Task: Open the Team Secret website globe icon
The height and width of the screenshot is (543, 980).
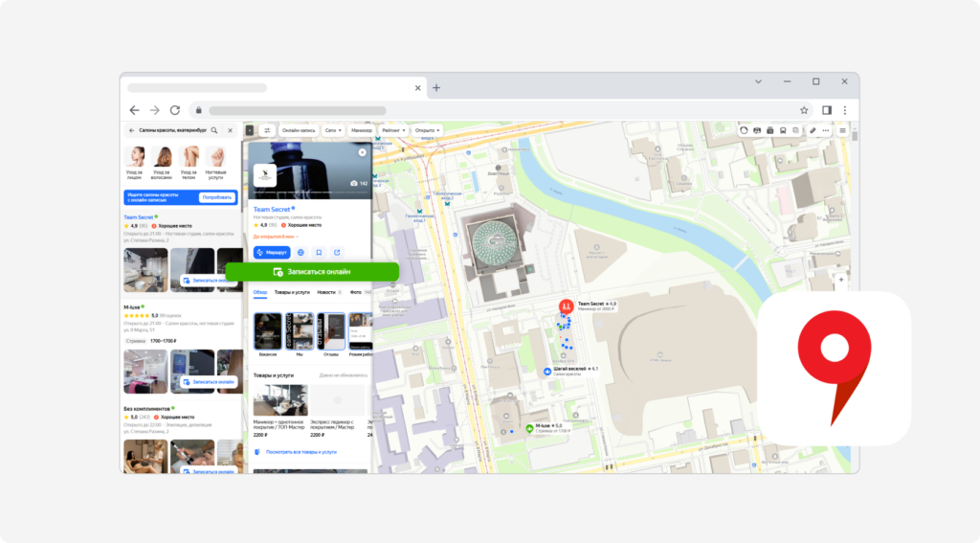Action: click(x=301, y=252)
